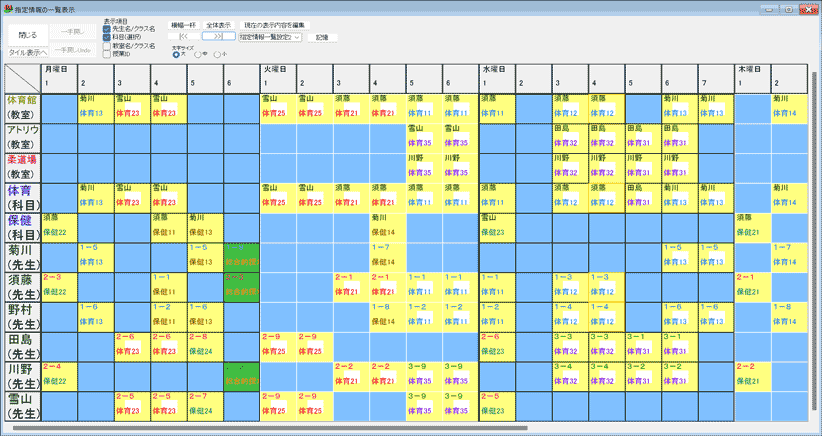Select medium font size radio button 中
The image size is (822, 436).
[199, 55]
